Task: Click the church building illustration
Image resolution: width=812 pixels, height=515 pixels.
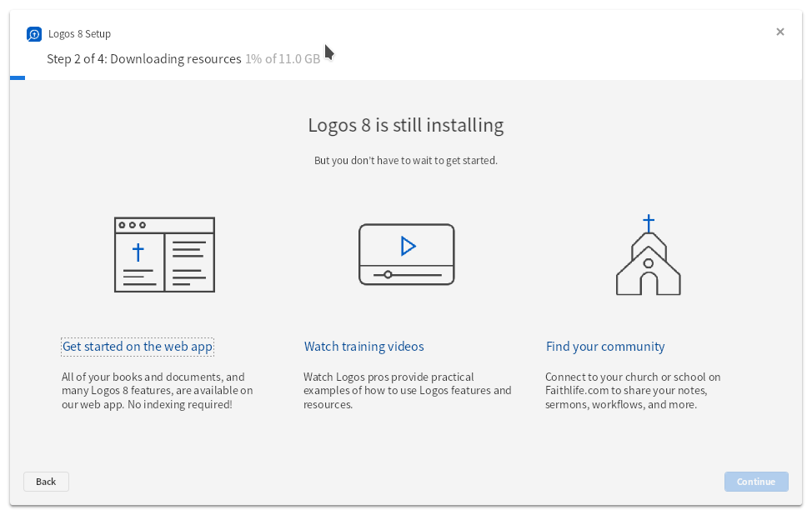Action: 649,255
